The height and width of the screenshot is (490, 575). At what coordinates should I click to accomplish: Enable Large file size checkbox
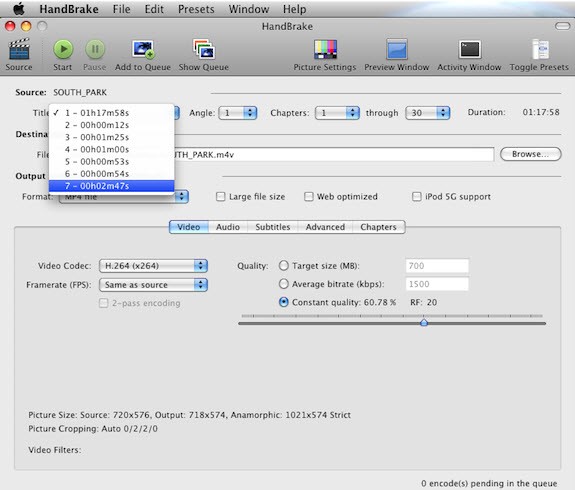(220, 197)
